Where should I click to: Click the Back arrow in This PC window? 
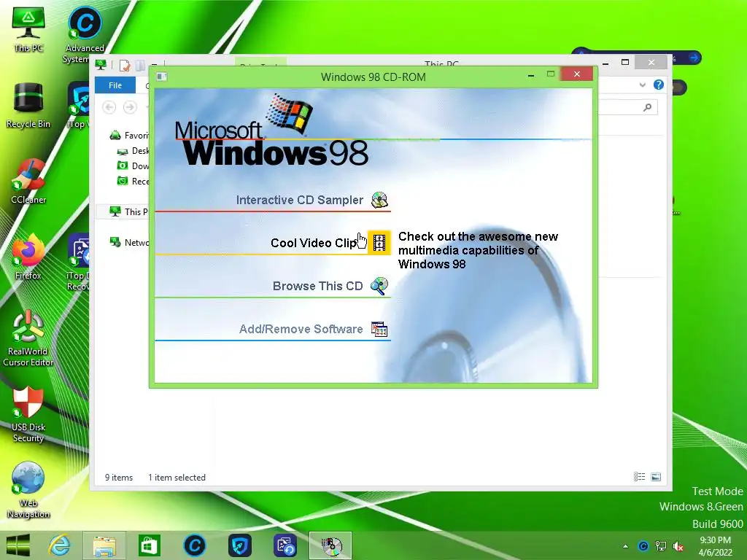(x=109, y=107)
